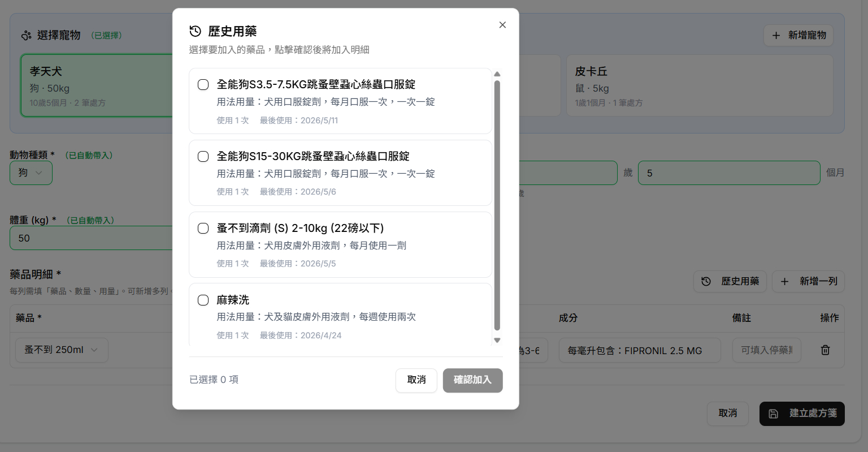Click the dialog scrollbar up arrow
The height and width of the screenshot is (452, 868).
[x=497, y=74]
